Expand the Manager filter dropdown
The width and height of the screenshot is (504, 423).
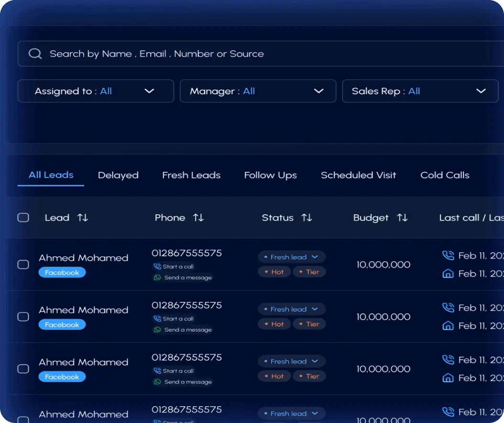click(258, 91)
